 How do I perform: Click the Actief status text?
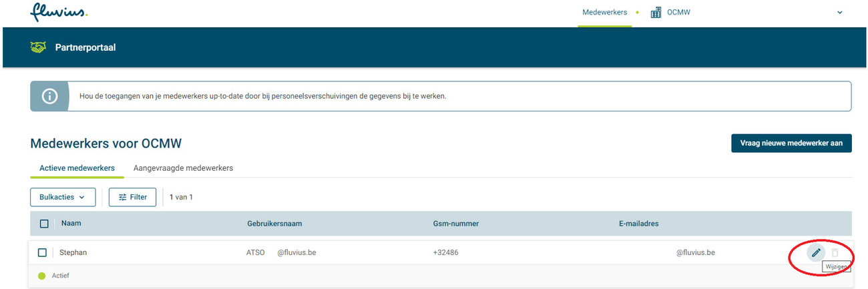(x=60, y=276)
